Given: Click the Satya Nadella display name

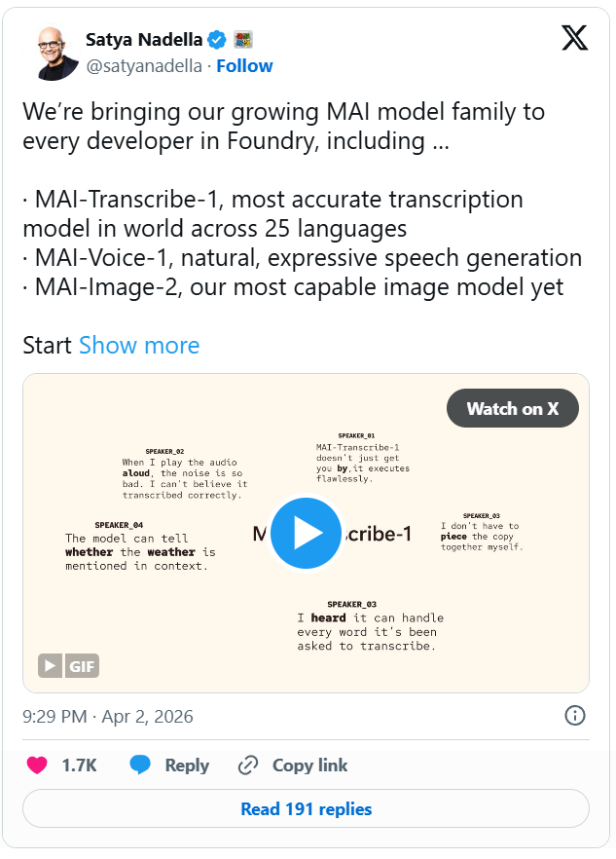Looking at the screenshot, I should [144, 40].
